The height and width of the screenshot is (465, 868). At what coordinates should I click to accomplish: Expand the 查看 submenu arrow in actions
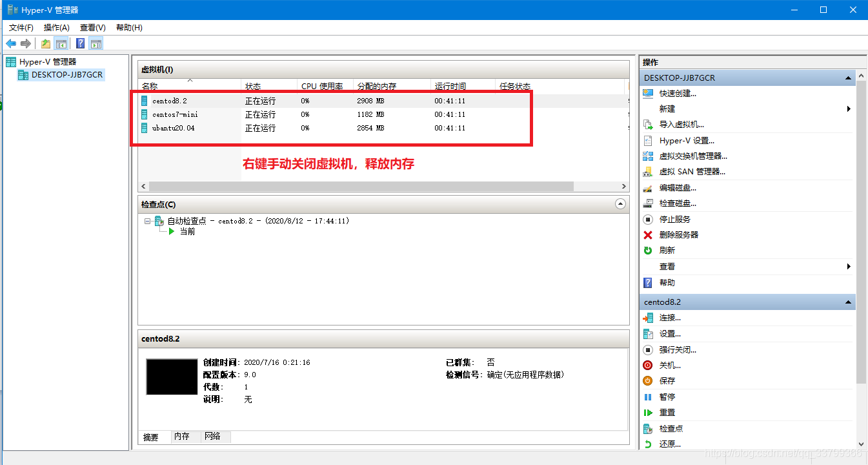(x=849, y=267)
